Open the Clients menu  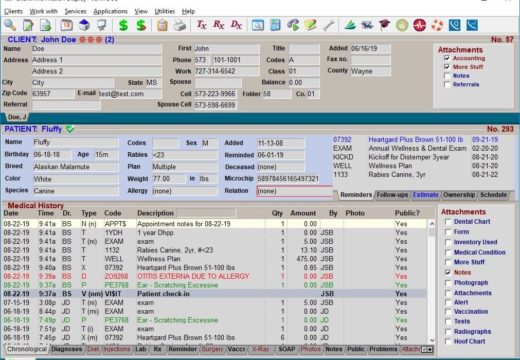coord(13,11)
